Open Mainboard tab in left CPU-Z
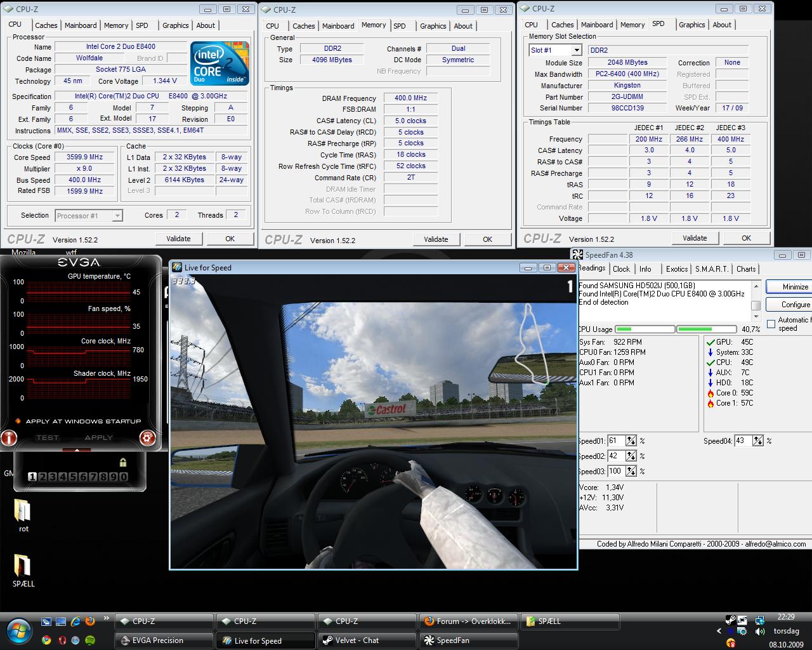The height and width of the screenshot is (650, 812). (x=81, y=25)
